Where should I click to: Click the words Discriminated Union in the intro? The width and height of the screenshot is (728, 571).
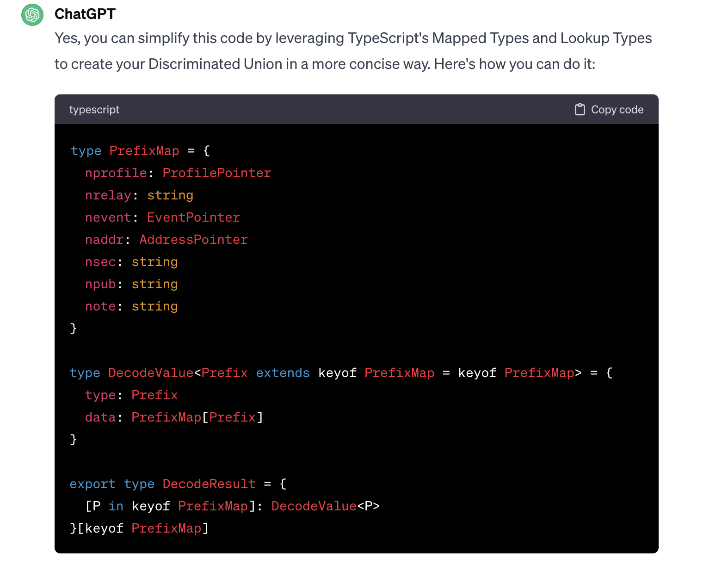click(215, 64)
